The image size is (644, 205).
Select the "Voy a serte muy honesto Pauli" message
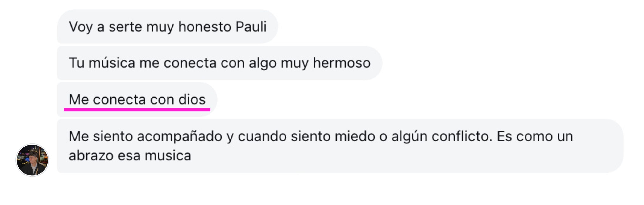[x=168, y=26]
